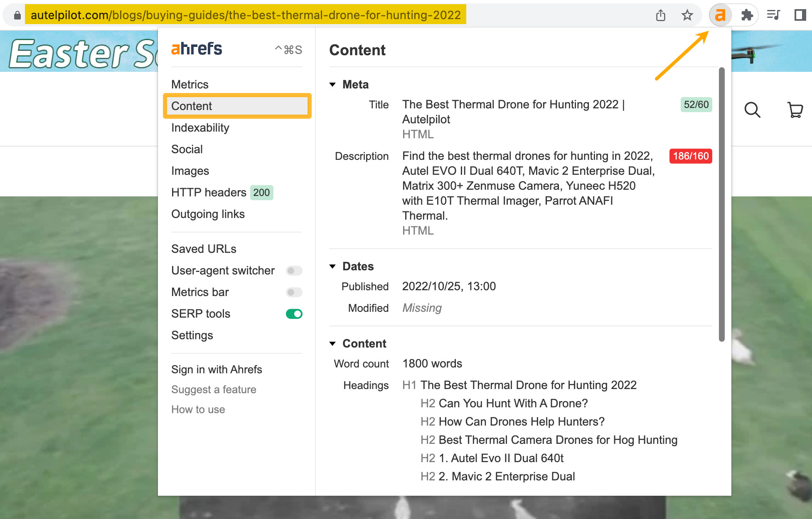Enable the Metrics bar toggle

click(x=294, y=292)
